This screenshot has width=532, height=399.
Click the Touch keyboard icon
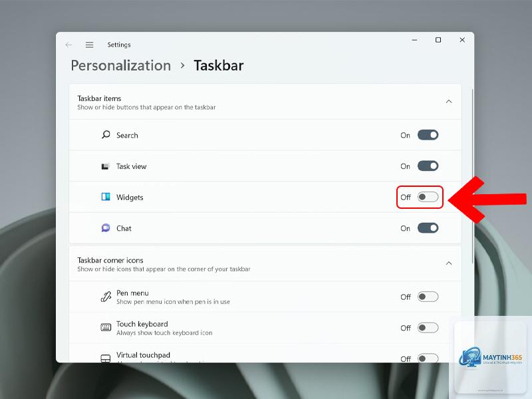(106, 327)
